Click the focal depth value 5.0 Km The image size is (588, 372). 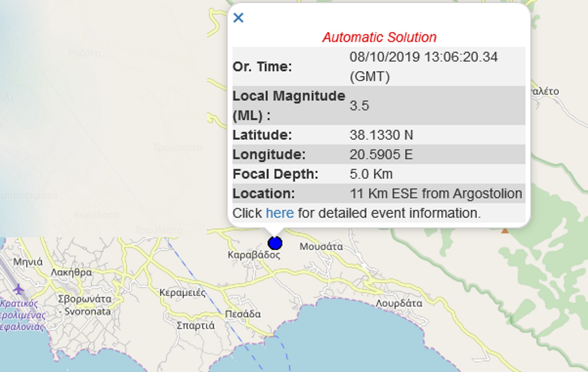click(371, 174)
